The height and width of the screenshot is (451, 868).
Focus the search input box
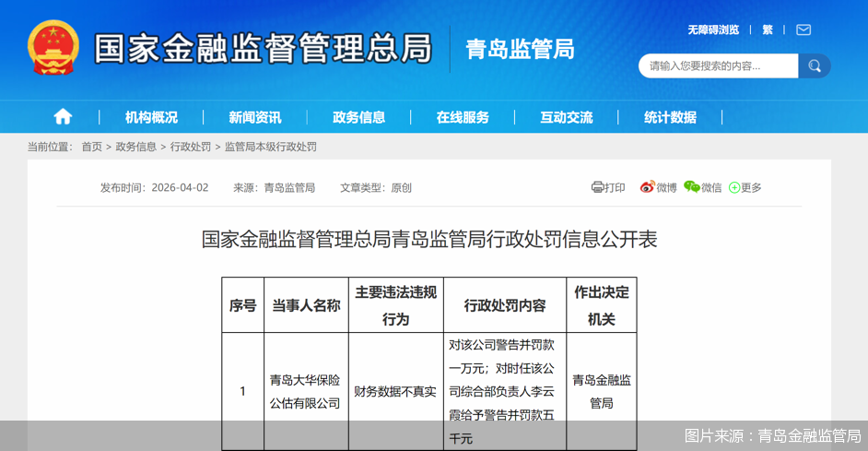[718, 65]
